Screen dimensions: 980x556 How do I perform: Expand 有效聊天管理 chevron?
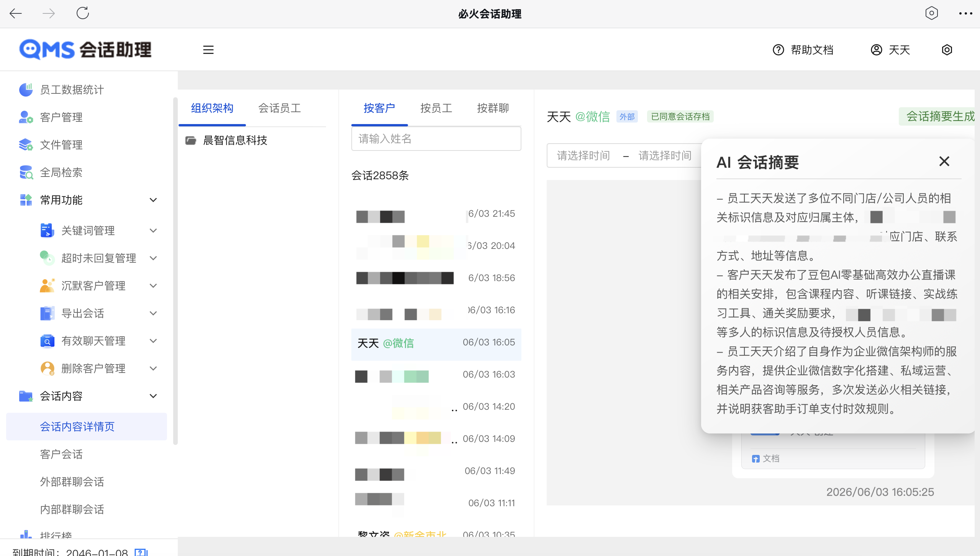click(x=153, y=341)
